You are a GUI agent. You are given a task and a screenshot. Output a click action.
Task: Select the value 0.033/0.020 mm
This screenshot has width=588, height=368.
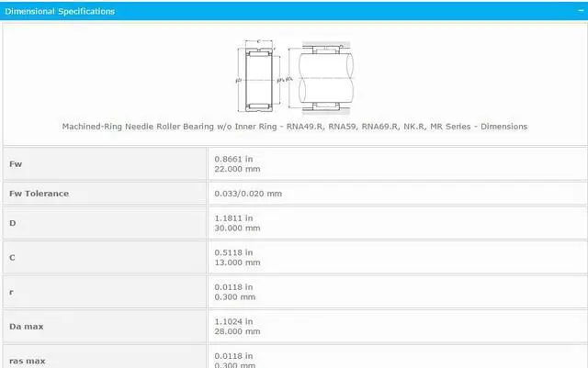tap(248, 194)
